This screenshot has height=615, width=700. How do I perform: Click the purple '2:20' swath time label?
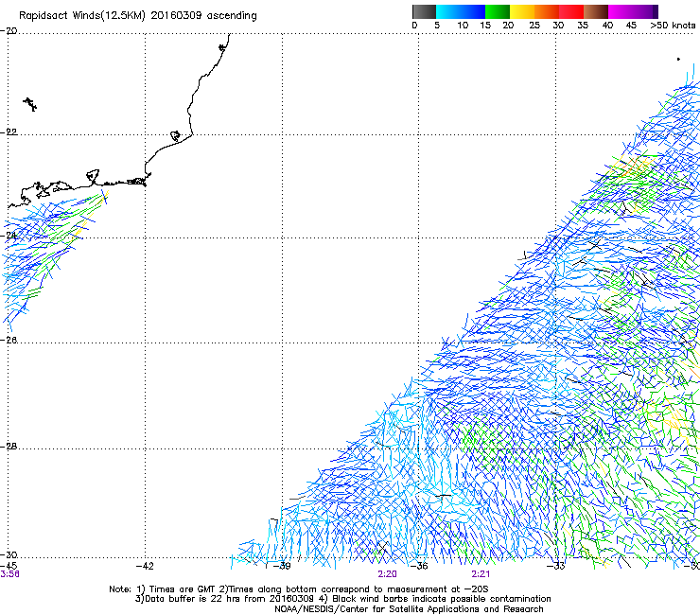pos(387,574)
